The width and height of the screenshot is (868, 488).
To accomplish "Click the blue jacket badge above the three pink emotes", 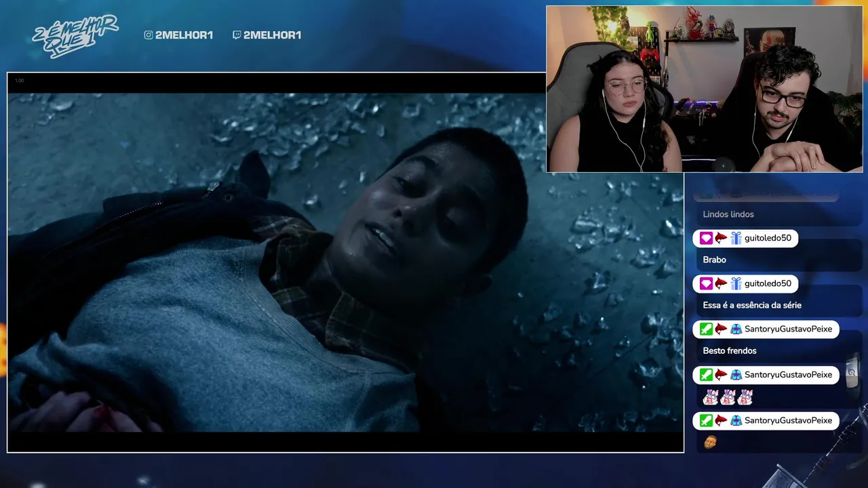I will pos(736,375).
